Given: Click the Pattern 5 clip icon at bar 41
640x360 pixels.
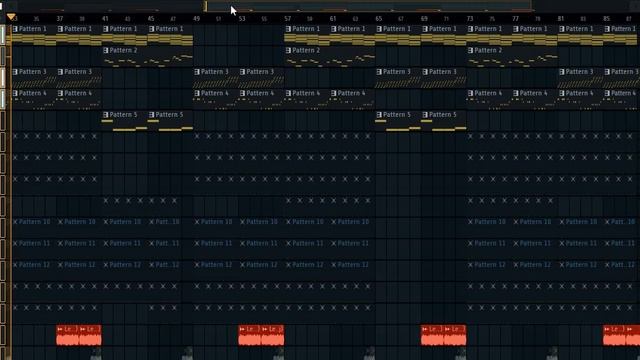Looking at the screenshot, I should click(x=106, y=115).
